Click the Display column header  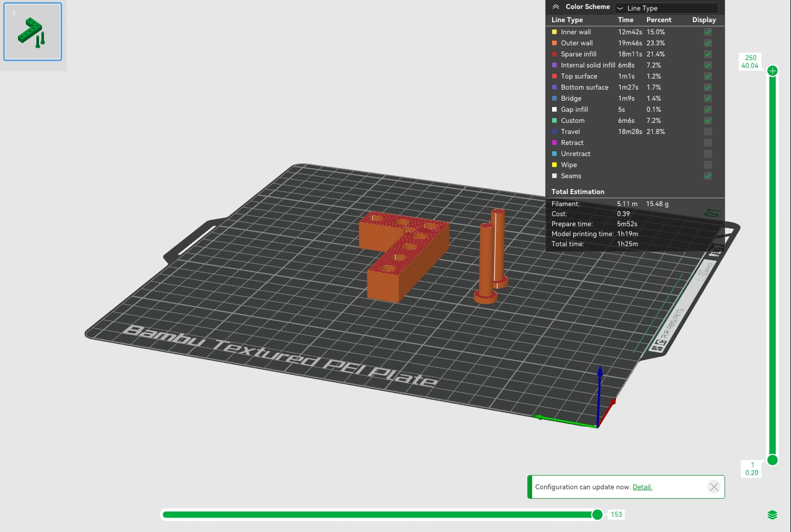[704, 20]
